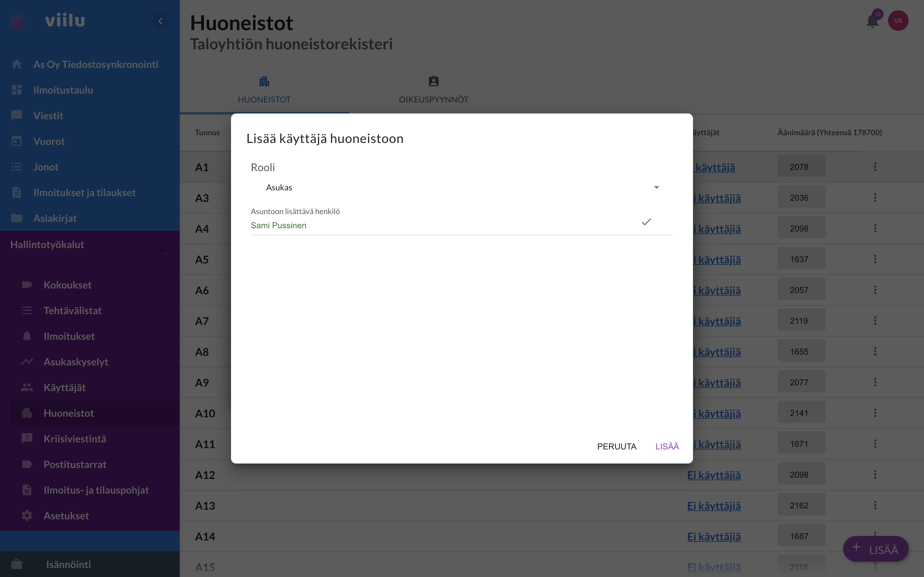Click the checkmark icon beside Sami Pussinen
Screen dimensions: 924x577
pyautogui.click(x=646, y=222)
